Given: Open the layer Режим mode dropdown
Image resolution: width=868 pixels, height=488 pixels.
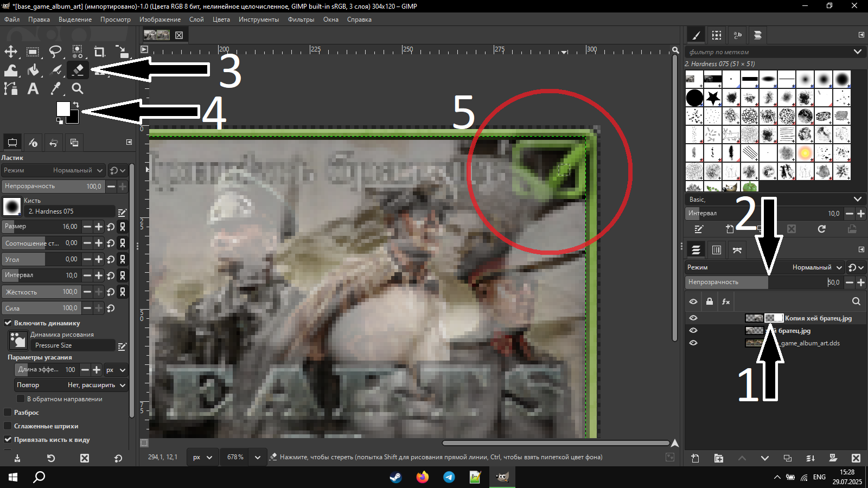Looking at the screenshot, I should [764, 267].
